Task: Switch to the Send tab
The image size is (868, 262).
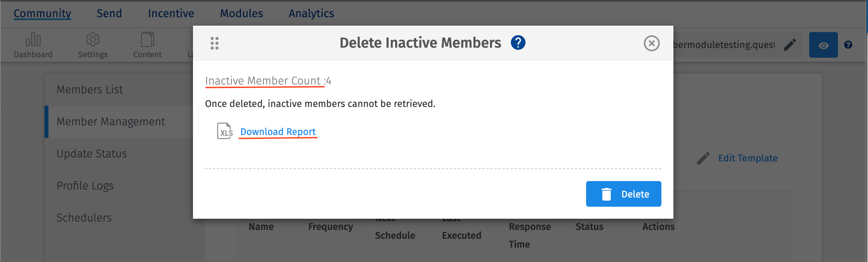Action: pos(109,13)
